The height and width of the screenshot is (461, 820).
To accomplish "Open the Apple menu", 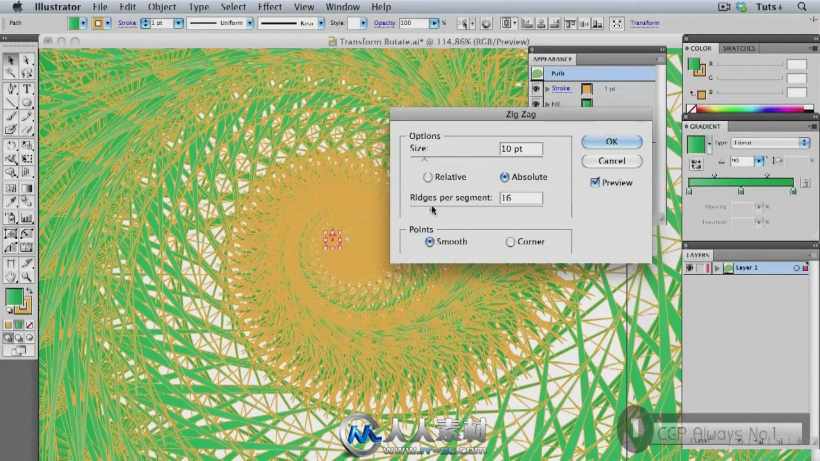I will [x=17, y=7].
